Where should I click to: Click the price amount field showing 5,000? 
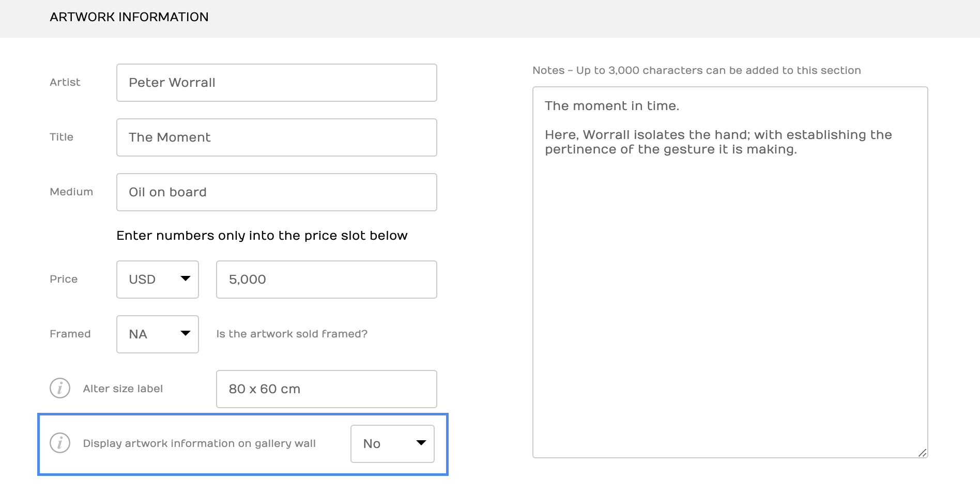[x=326, y=280]
